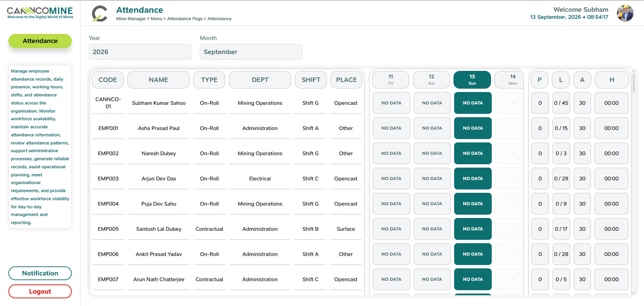644x306 pixels.
Task: Select the name Arun Nath Chatterjee
Action: (x=159, y=279)
